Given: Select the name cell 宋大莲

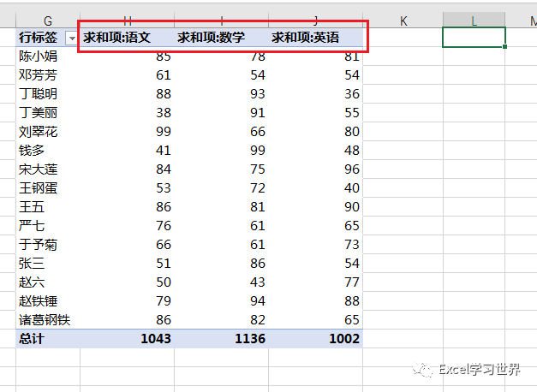Looking at the screenshot, I should pyautogui.click(x=48, y=169).
